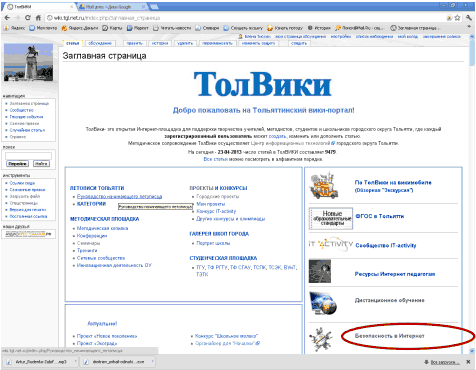
Task: Open Руководство начинающего летописца link
Action: 119,196
